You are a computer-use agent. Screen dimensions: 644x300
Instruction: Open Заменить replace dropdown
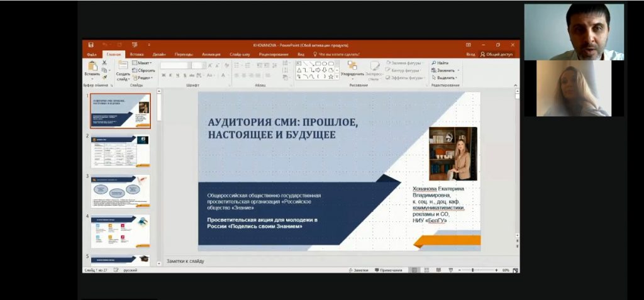(445, 70)
